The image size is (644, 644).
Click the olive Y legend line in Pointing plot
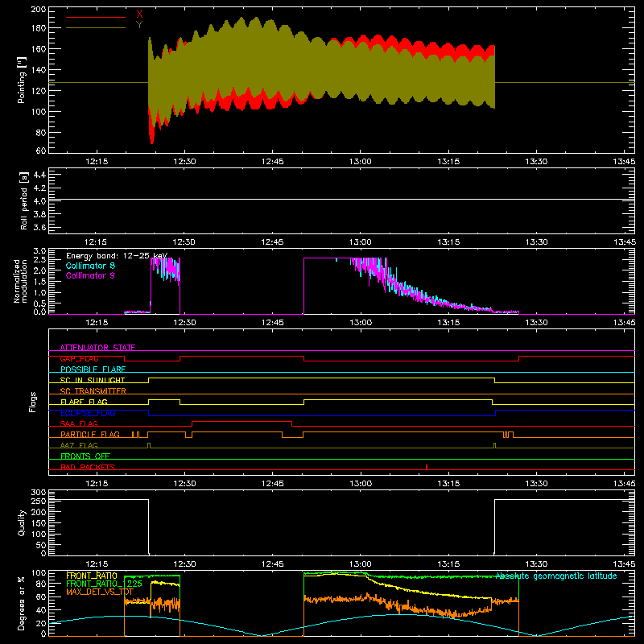(96, 28)
